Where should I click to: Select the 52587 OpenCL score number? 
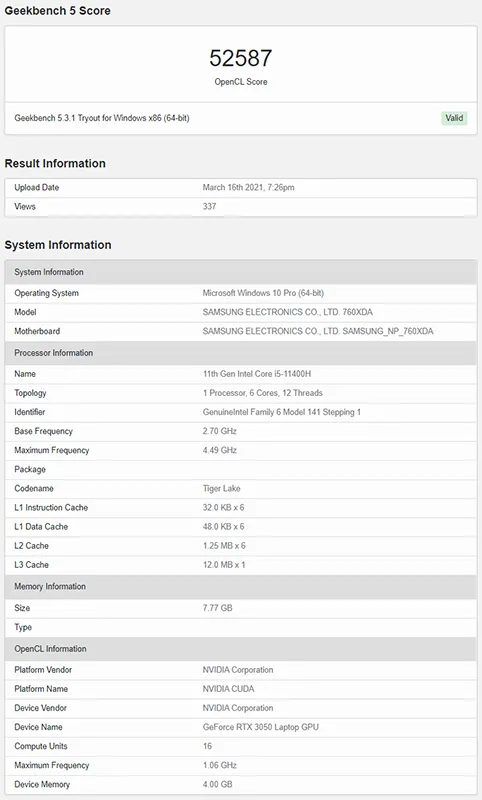(241, 58)
